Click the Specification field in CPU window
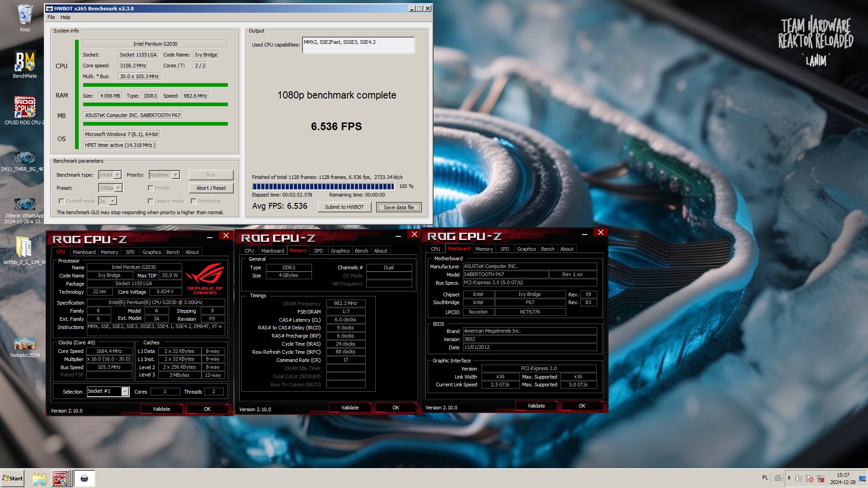868x488 pixels. pos(156,302)
